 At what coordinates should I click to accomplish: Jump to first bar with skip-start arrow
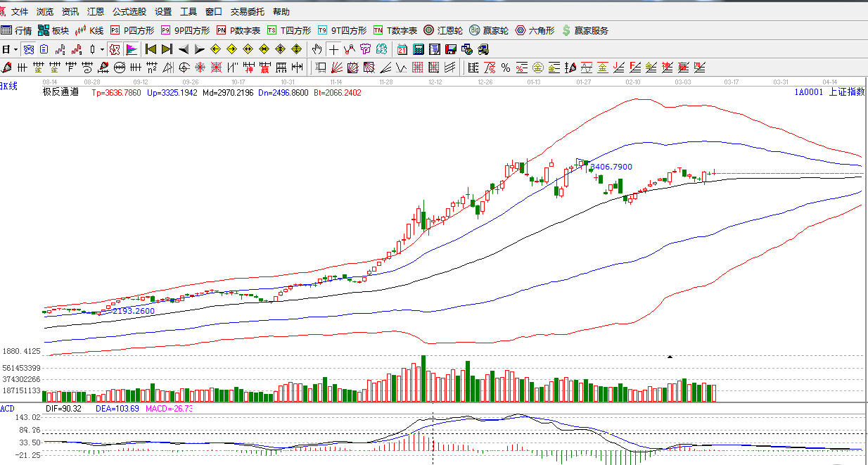(x=151, y=49)
